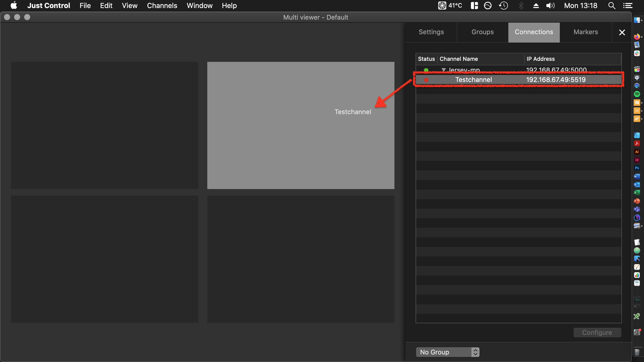The width and height of the screenshot is (644, 362).
Task: Open Terminal from the Dock
Action: (637, 307)
